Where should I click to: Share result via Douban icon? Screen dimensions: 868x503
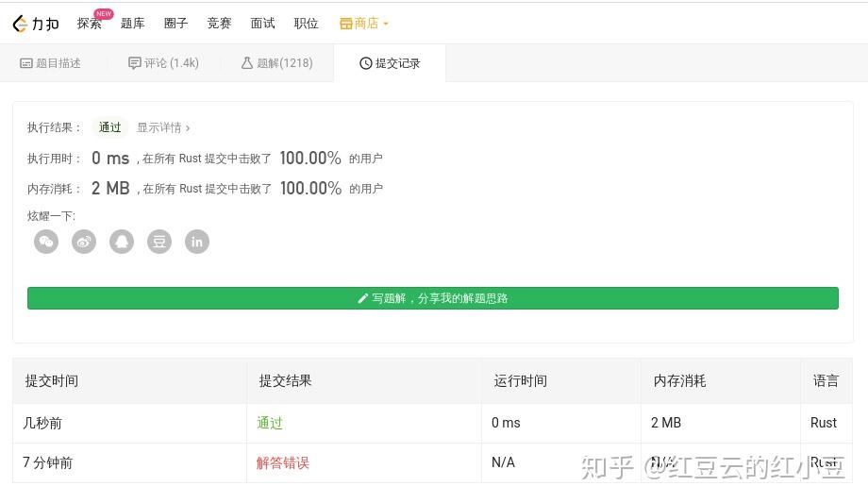click(x=159, y=242)
